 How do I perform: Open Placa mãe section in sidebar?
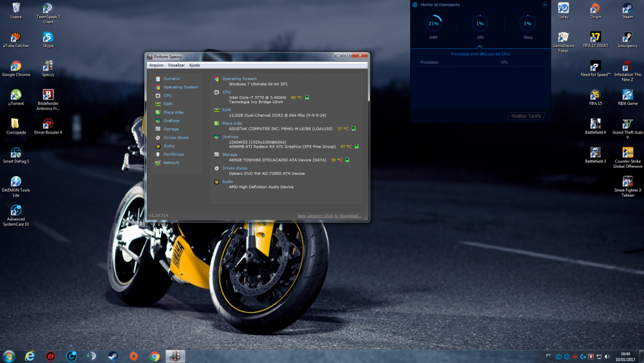pyautogui.click(x=173, y=112)
